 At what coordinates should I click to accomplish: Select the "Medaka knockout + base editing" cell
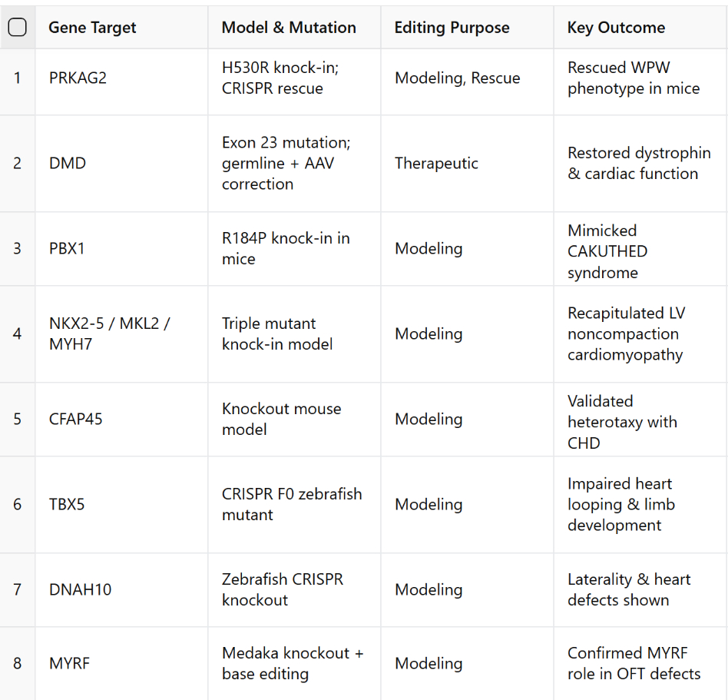coord(293,663)
